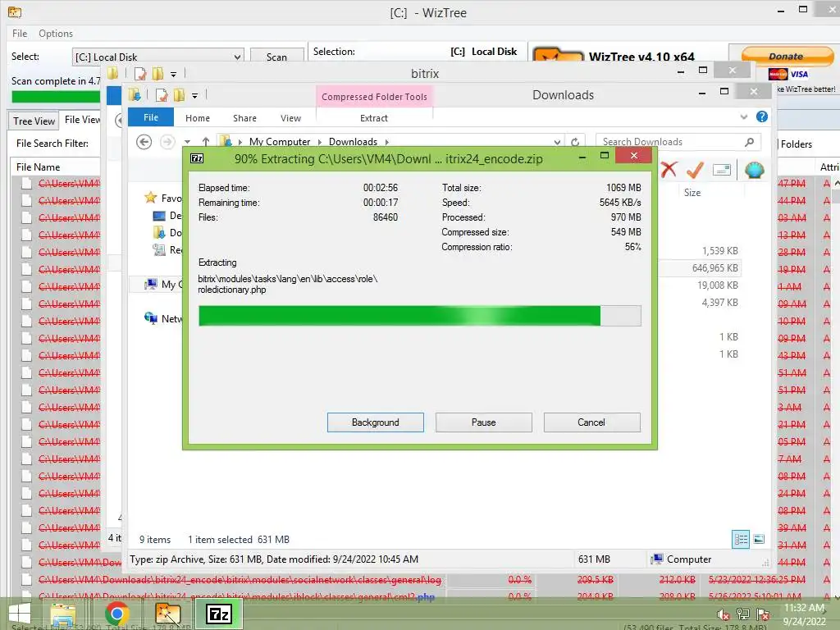Expand the ribbon with the chevron near help

pos(743,116)
